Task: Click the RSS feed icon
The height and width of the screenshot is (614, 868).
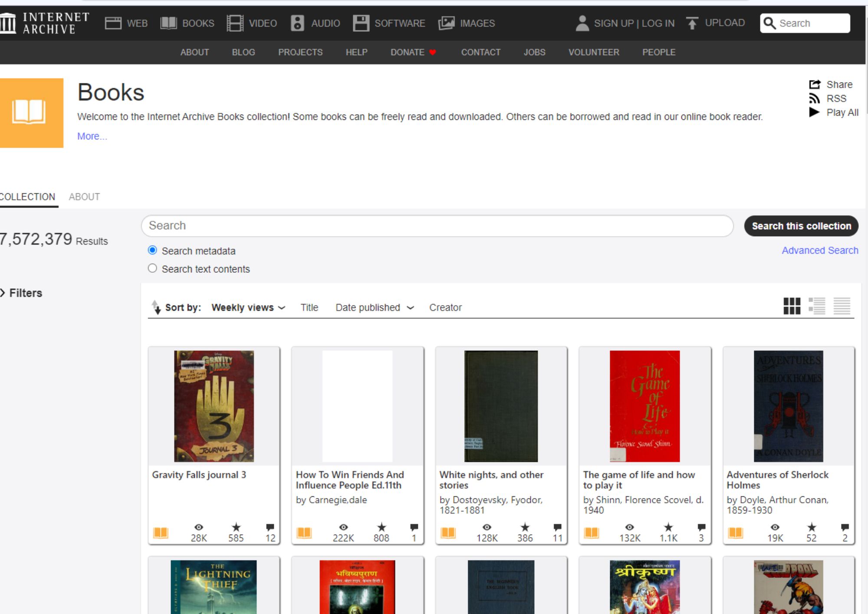Action: pos(815,99)
